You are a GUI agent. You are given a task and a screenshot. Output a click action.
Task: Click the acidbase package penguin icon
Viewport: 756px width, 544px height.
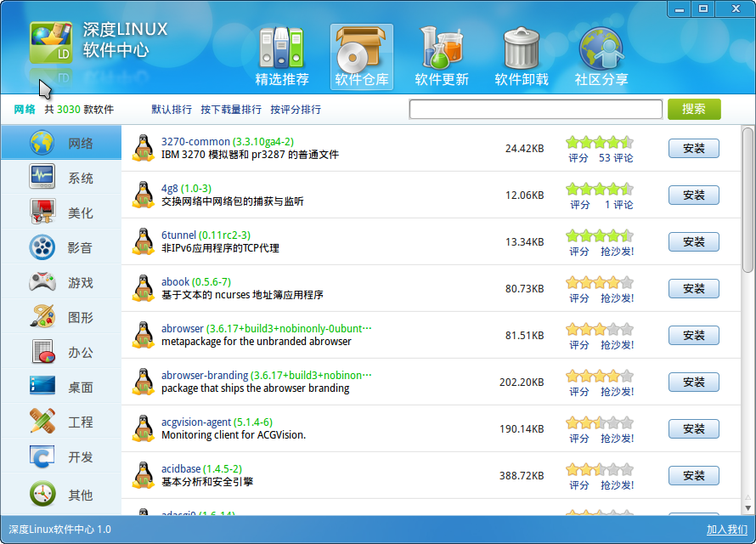point(144,475)
